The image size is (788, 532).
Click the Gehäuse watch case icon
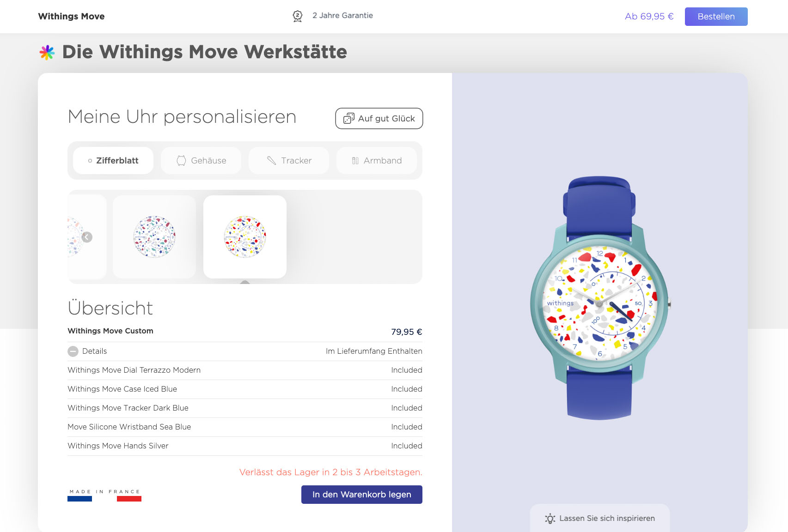coord(181,161)
